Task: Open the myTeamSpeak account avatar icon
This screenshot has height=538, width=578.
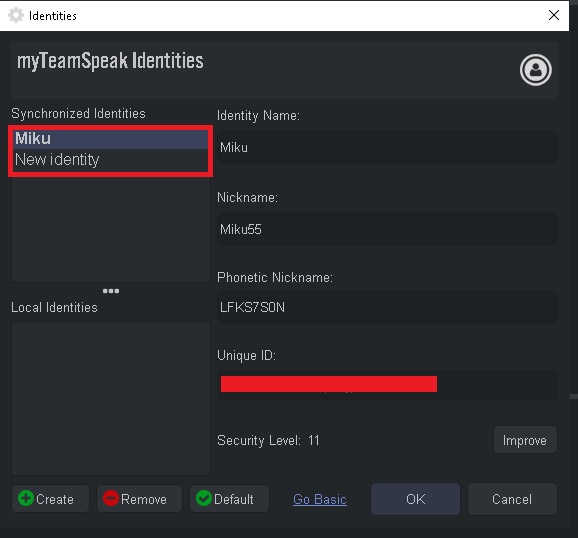Action: 536,70
